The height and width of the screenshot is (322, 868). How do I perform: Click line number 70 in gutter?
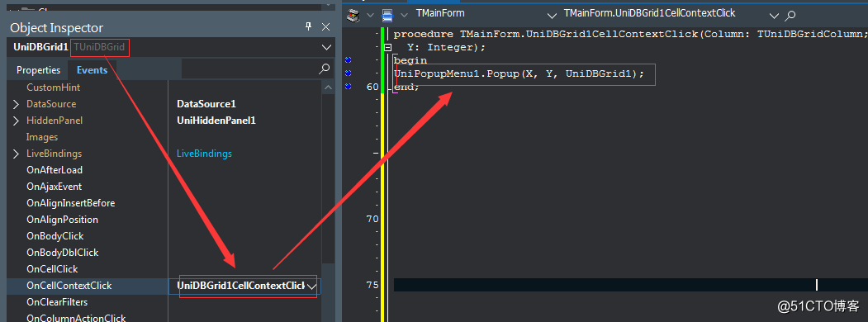372,219
